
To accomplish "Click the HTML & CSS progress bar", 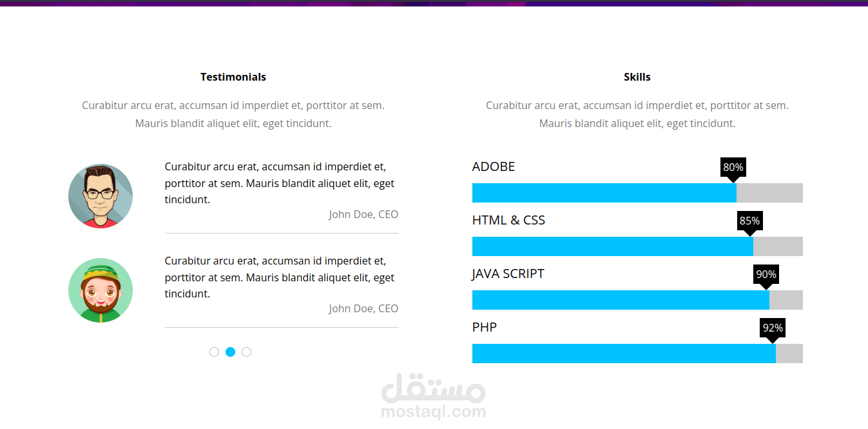I will [x=637, y=246].
